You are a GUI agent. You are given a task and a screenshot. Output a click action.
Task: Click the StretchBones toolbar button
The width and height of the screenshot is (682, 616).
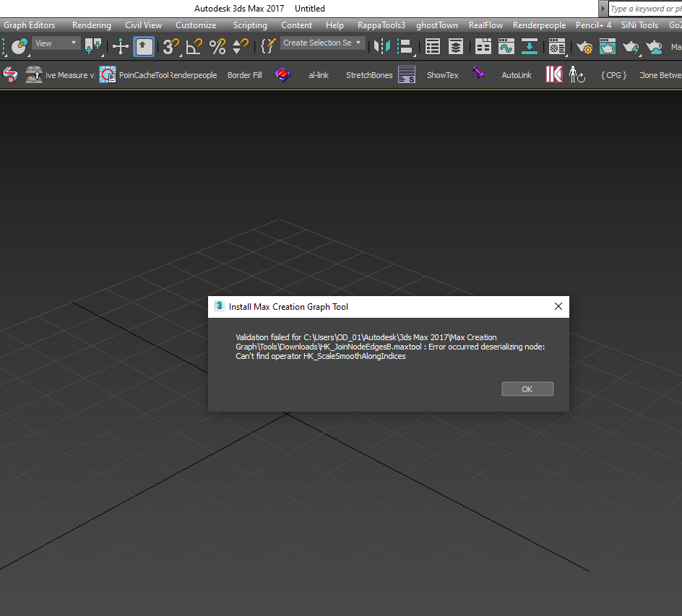(369, 75)
